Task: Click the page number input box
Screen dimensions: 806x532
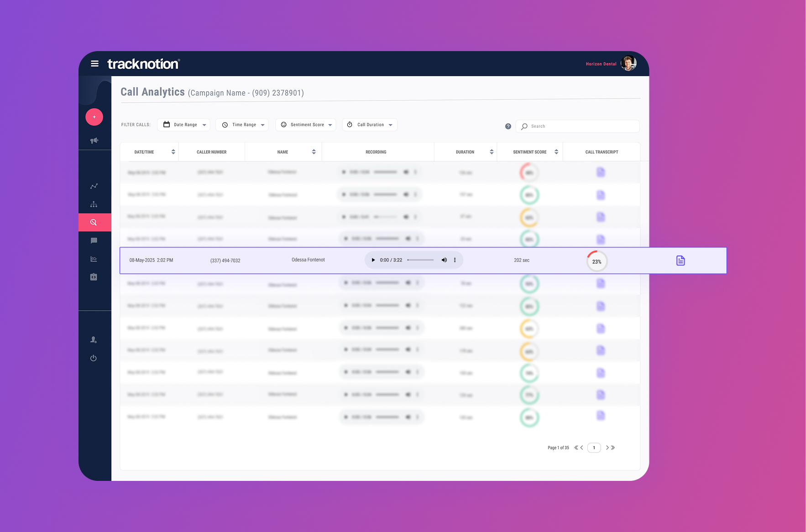Action: click(594, 448)
